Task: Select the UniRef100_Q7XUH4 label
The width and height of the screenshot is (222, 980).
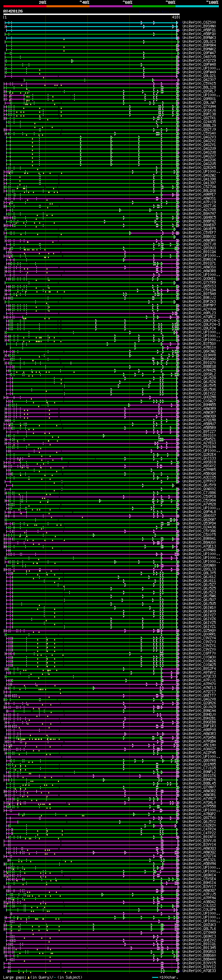Action: (x=199, y=106)
